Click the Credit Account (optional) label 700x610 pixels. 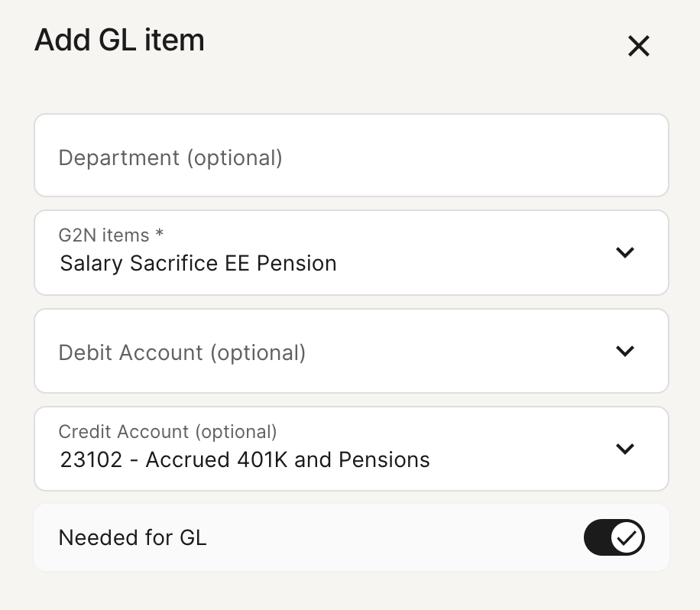click(x=167, y=432)
